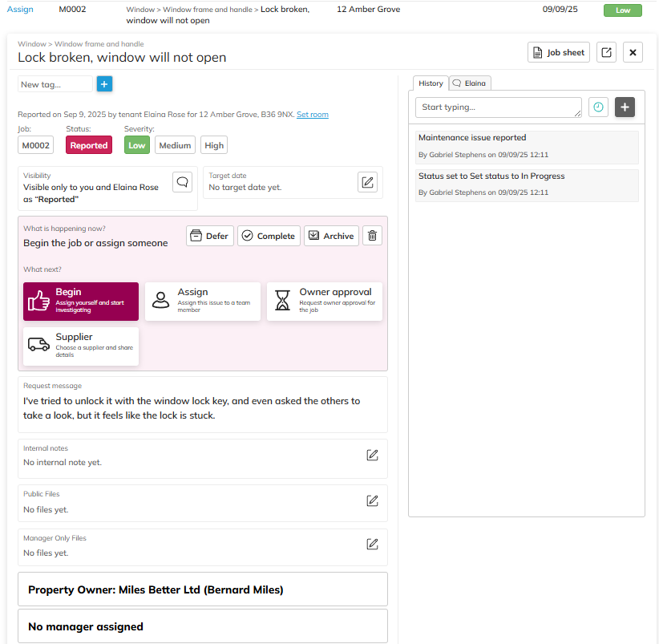The image size is (659, 644).
Task: Click the blue plus add-tag button
Action: (105, 84)
